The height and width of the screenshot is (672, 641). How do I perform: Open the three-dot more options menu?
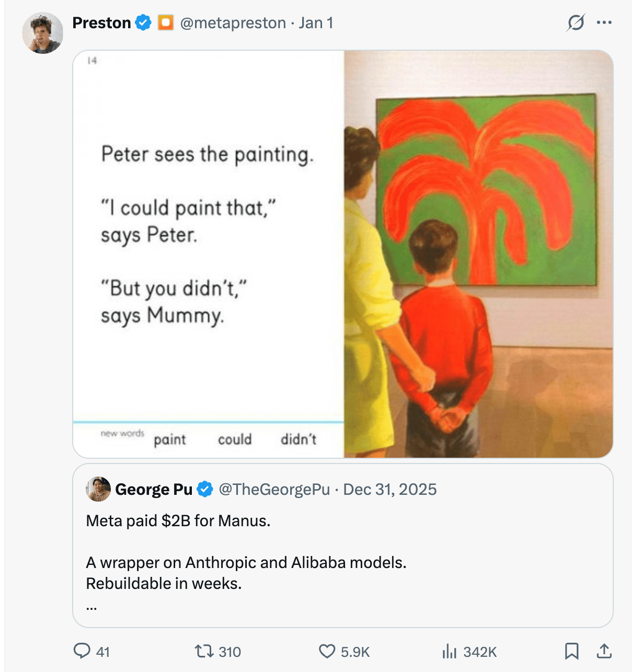coord(604,22)
